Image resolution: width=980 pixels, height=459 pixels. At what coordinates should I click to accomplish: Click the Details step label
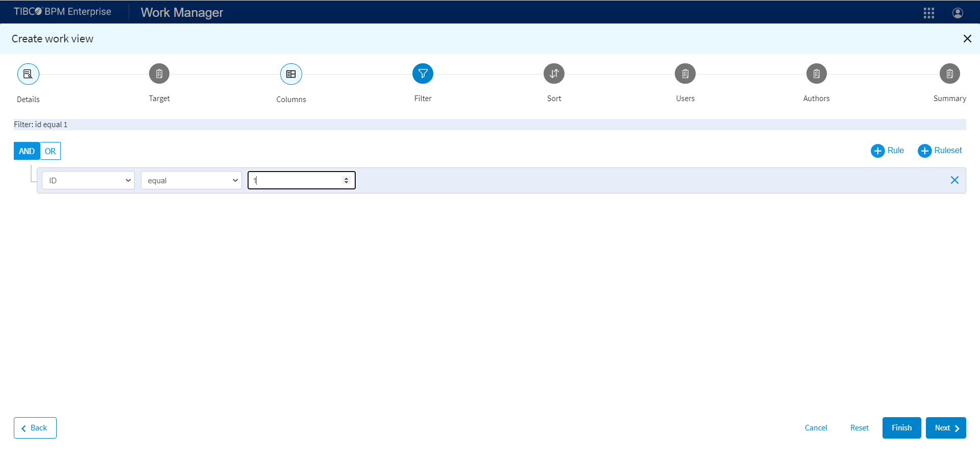pyautogui.click(x=28, y=100)
